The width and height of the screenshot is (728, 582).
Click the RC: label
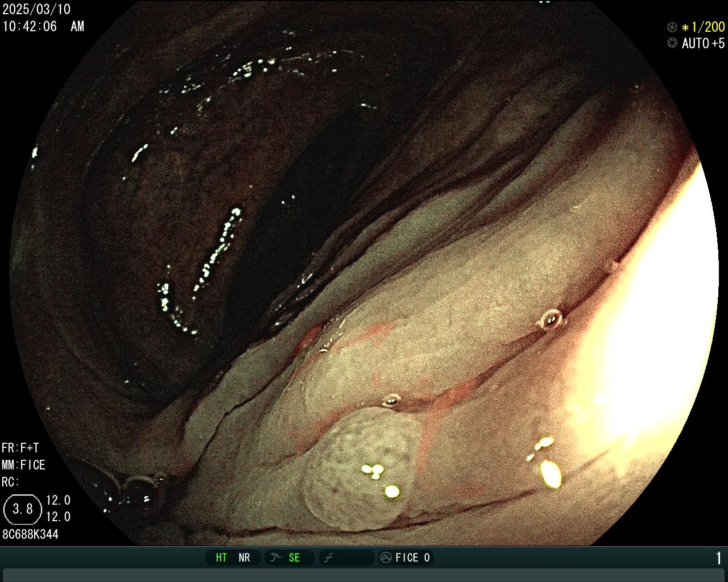point(10,482)
